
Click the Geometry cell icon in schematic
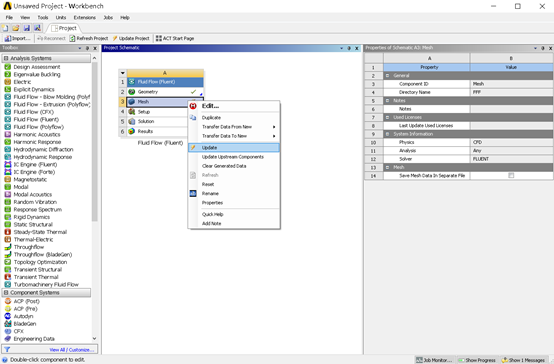tap(132, 92)
